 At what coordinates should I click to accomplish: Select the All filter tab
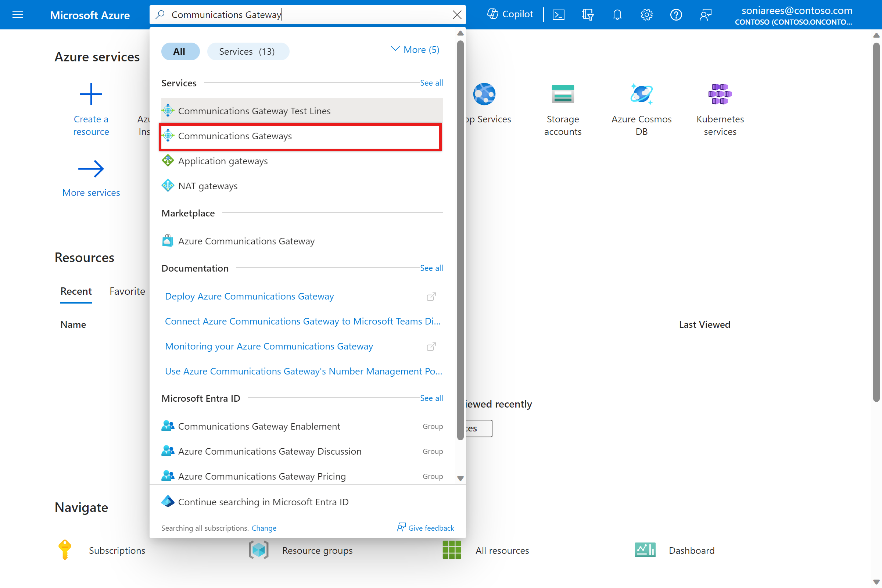180,51
